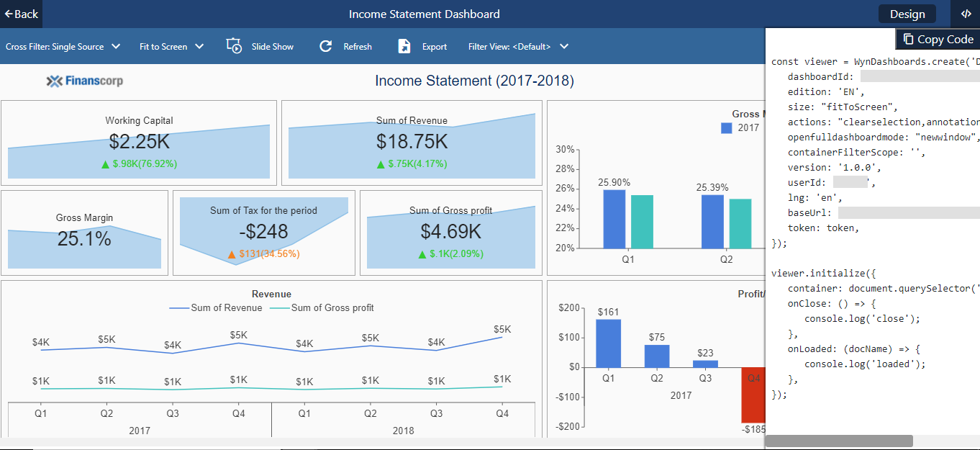Viewport: 980px width, 450px height.
Task: Click the copy icon beside Copy Code
Action: point(908,40)
